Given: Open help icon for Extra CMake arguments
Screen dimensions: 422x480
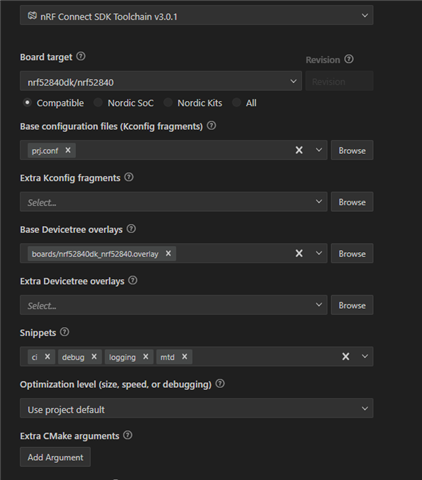Looking at the screenshot, I should tap(128, 435).
